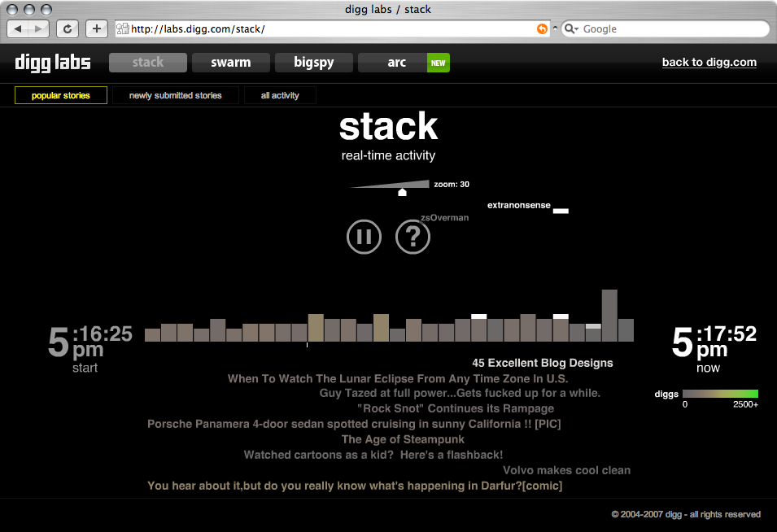777x532 pixels.
Task: Follow the back to digg.com link
Action: point(709,62)
